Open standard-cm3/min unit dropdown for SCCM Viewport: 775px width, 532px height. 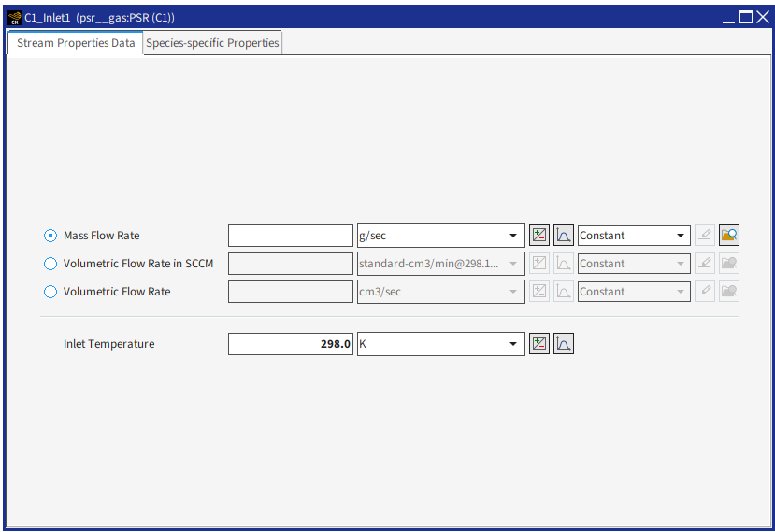click(x=441, y=264)
